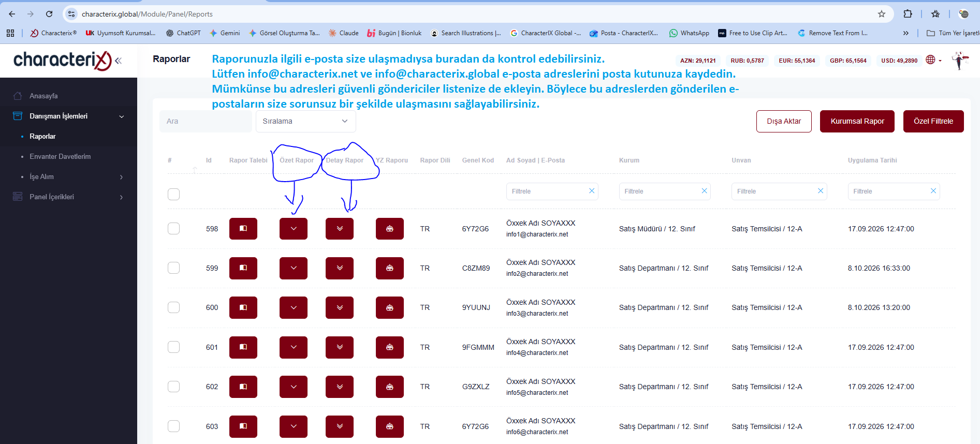Clear Uygulama Tarihi filter with X
The image size is (980, 444).
933,191
